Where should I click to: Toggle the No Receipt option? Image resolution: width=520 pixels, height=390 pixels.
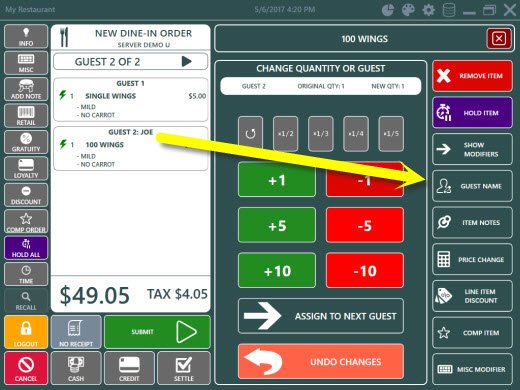coord(76,332)
